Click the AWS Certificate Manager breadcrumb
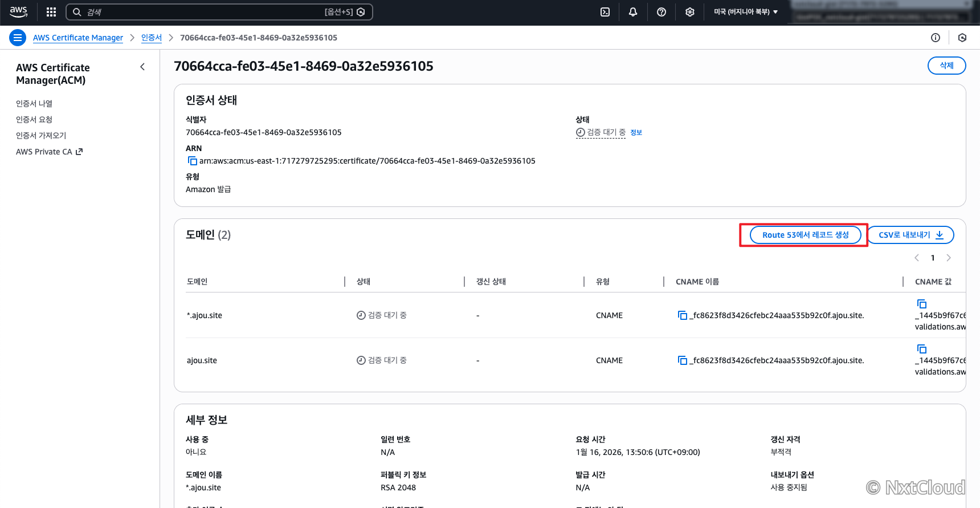The width and height of the screenshot is (980, 508). [x=78, y=38]
